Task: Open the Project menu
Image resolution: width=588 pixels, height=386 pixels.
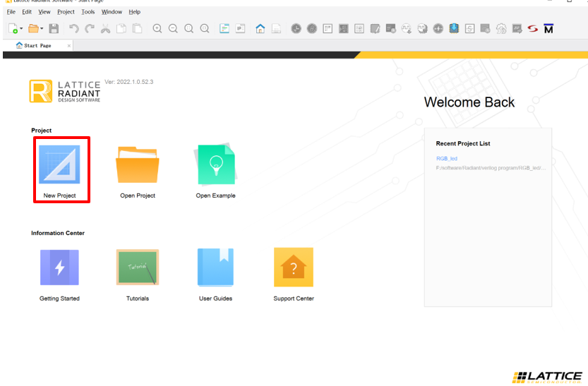Action: pos(66,12)
